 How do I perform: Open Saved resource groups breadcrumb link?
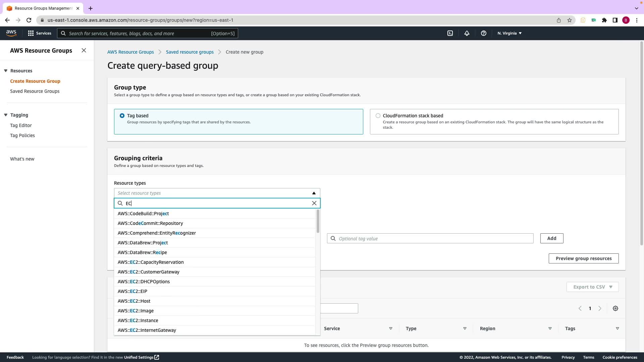tap(190, 52)
